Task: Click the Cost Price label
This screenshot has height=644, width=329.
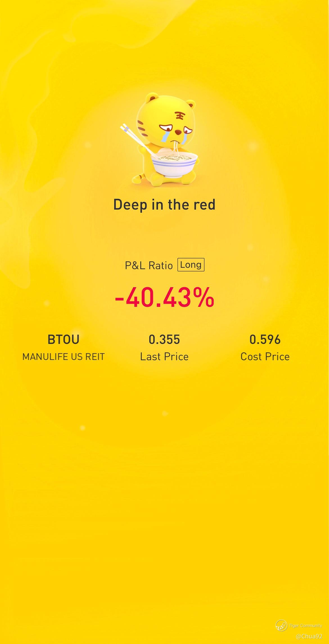Action: pyautogui.click(x=265, y=357)
